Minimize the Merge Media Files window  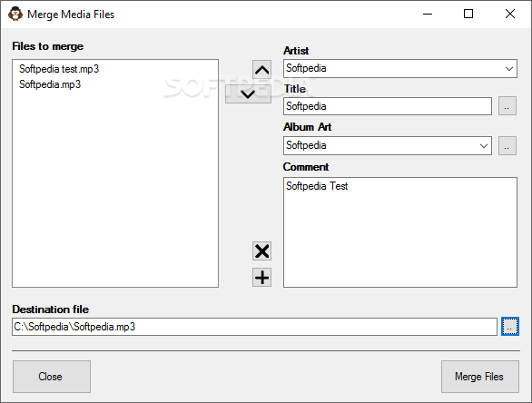[x=428, y=14]
